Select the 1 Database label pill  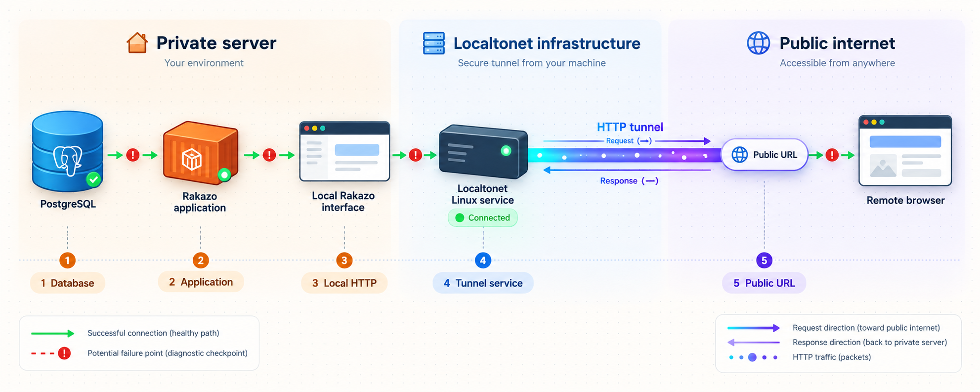(68, 283)
